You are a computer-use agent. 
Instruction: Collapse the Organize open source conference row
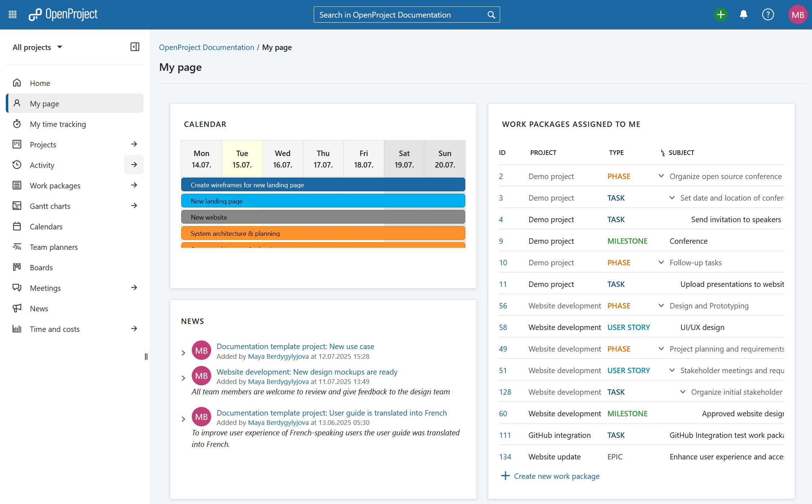pos(661,176)
